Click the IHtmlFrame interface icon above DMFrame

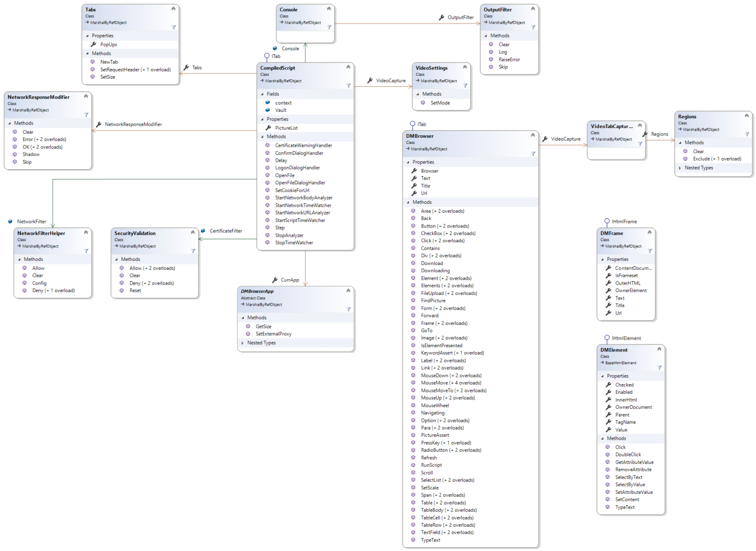pos(607,221)
